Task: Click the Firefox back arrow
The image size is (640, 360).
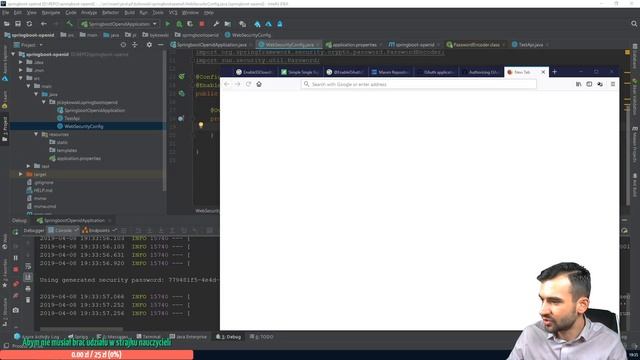Action: pyautogui.click(x=227, y=84)
